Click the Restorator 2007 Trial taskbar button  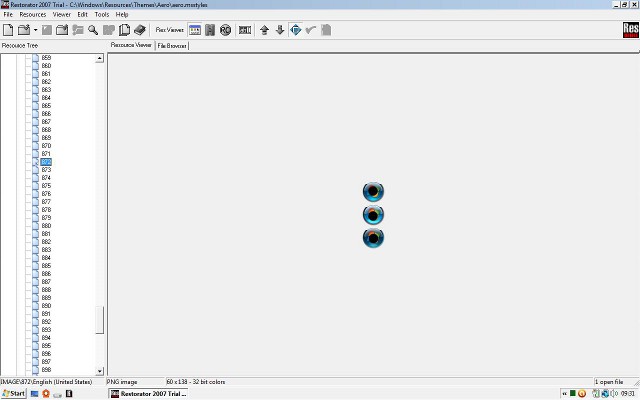[x=149, y=393]
